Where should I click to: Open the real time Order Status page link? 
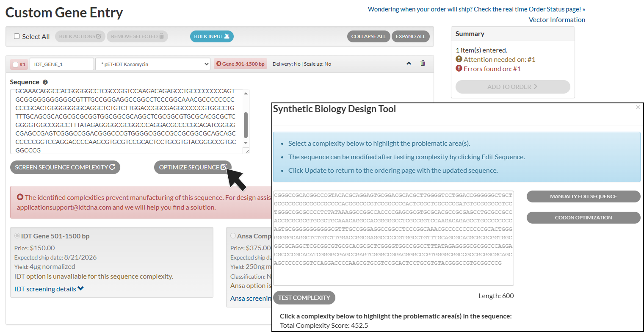(x=476, y=9)
